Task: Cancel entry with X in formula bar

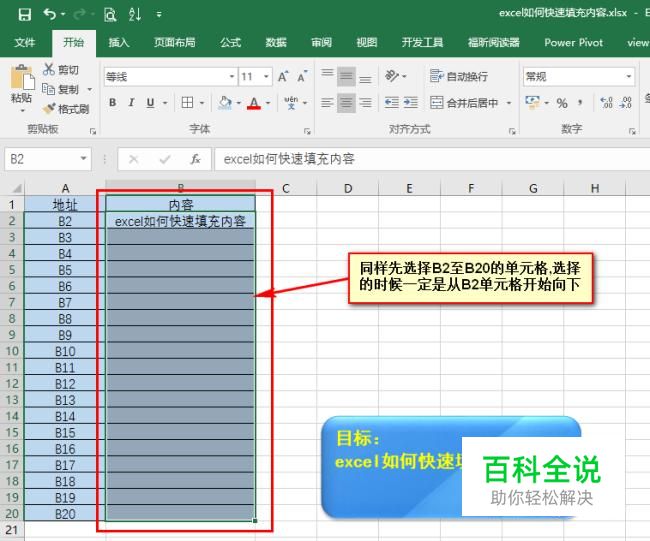Action: coord(133,159)
